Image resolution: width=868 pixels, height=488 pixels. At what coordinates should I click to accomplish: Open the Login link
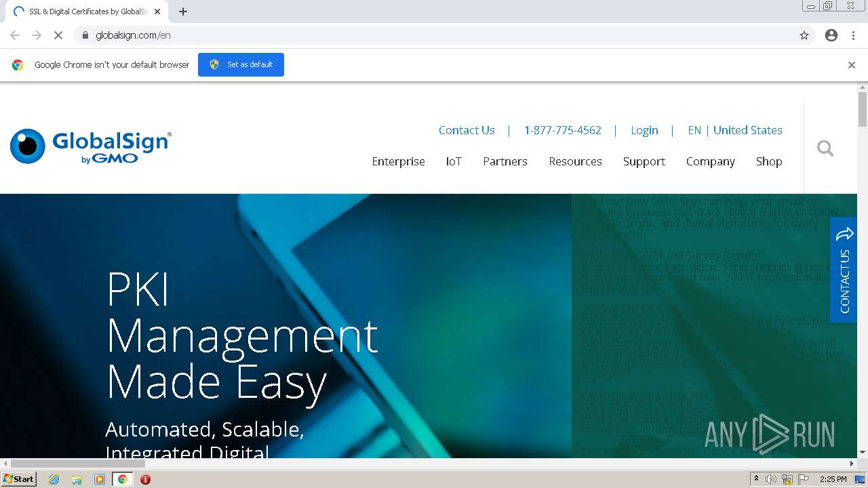pos(644,130)
